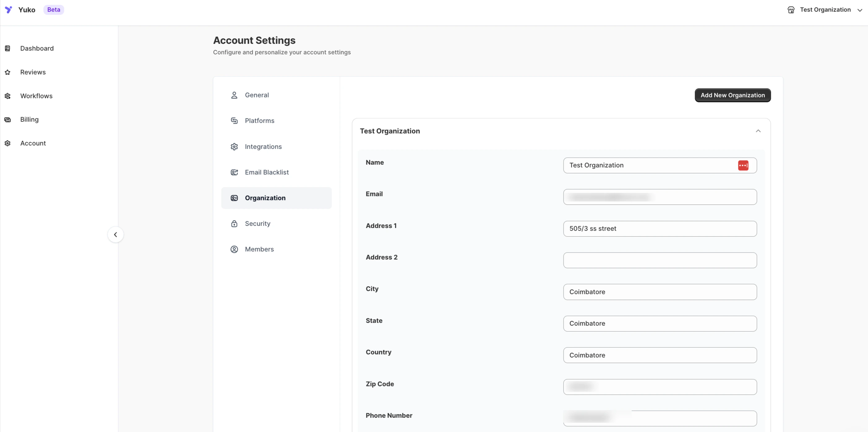Screen dimensions: 868x432
Task: Click into the Name input field
Action: pyautogui.click(x=660, y=165)
